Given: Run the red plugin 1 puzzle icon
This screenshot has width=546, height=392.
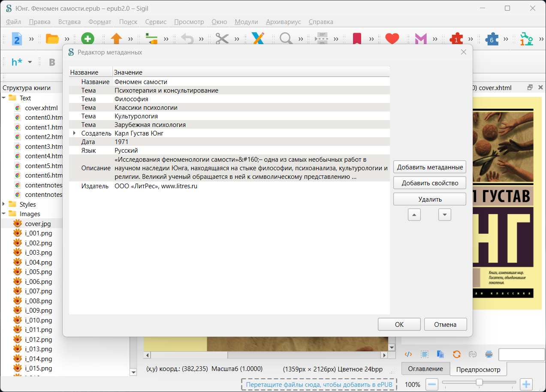Looking at the screenshot, I should tap(456, 39).
